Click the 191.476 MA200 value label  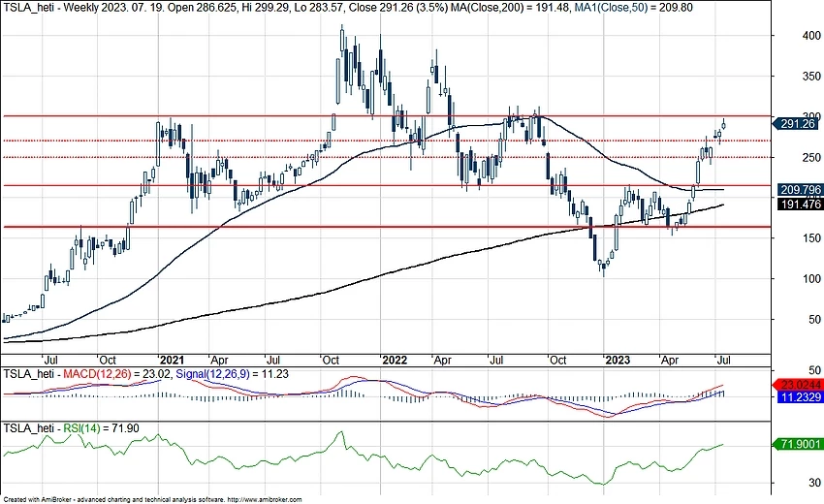tap(800, 204)
